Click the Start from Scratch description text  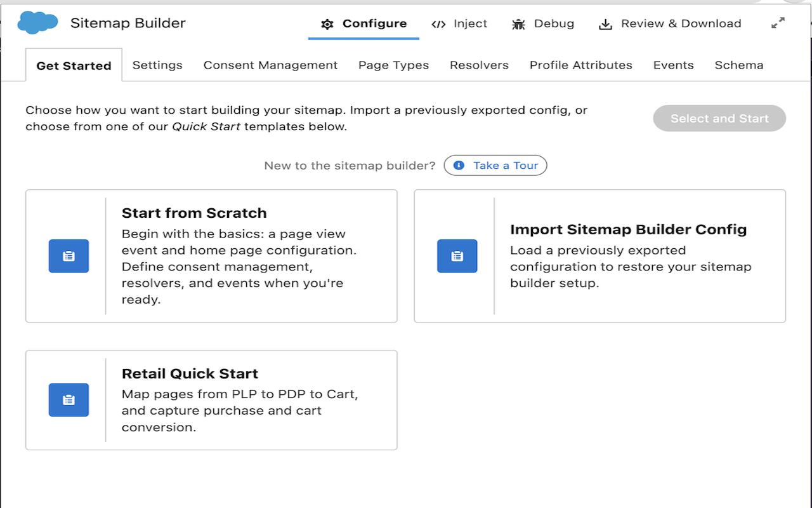pyautogui.click(x=239, y=267)
